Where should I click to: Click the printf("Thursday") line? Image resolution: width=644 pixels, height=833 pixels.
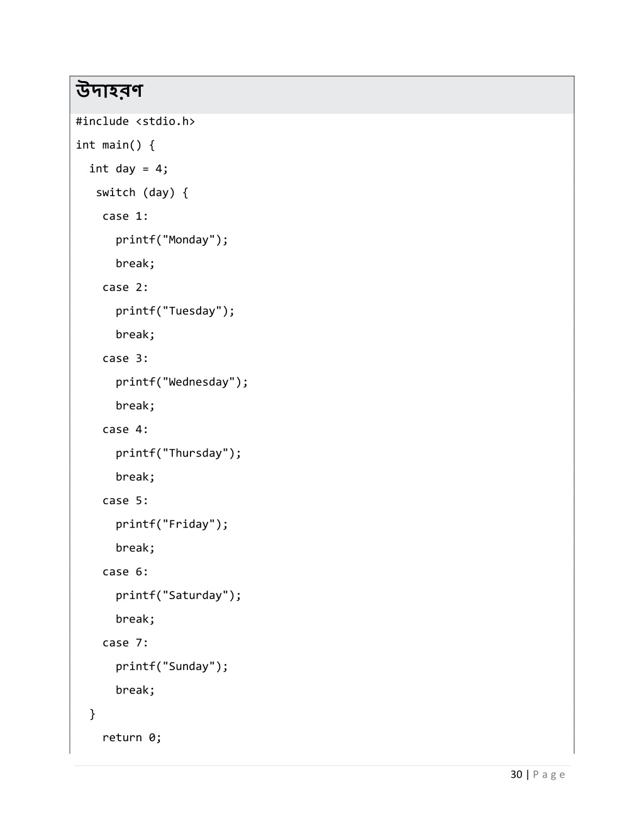(179, 453)
